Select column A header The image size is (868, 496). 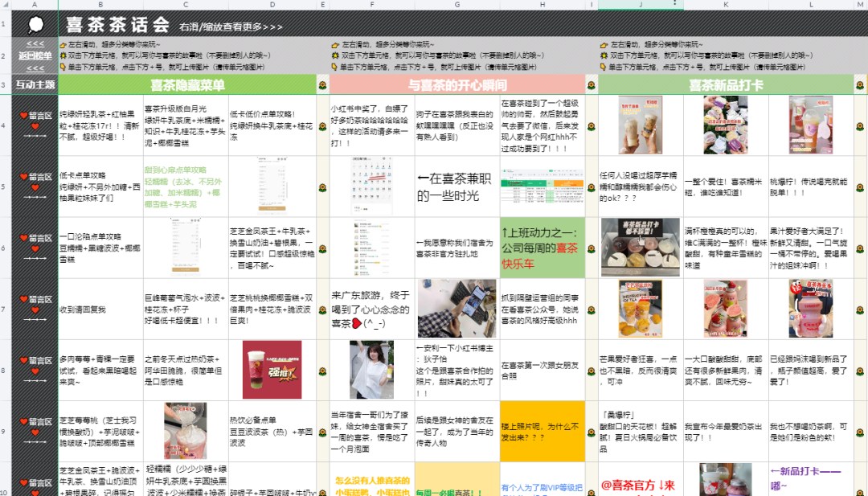coord(35,5)
